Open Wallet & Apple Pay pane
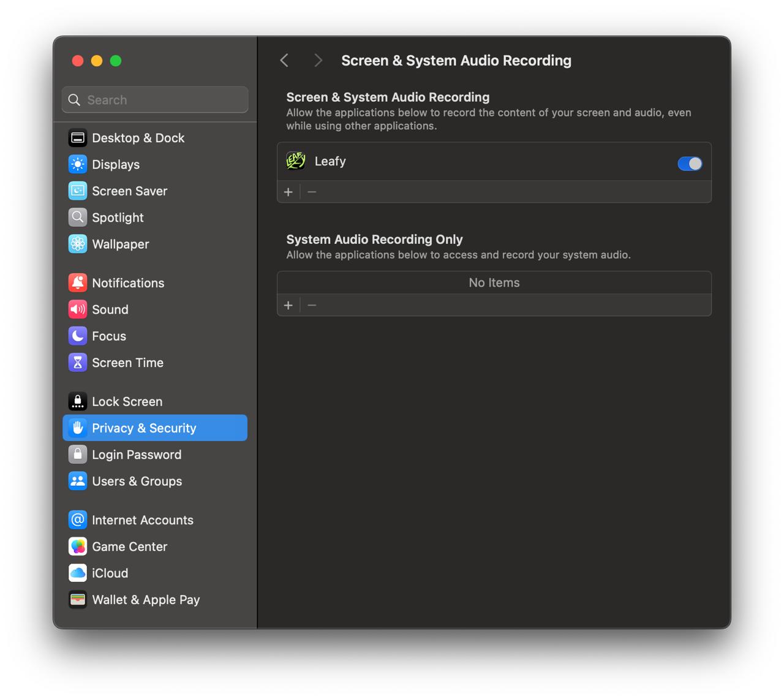 (x=155, y=600)
